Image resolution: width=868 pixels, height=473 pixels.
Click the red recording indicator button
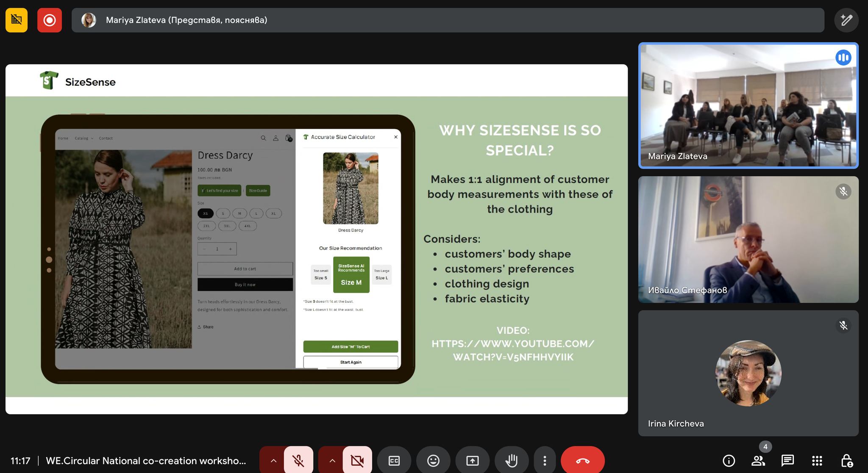point(50,20)
